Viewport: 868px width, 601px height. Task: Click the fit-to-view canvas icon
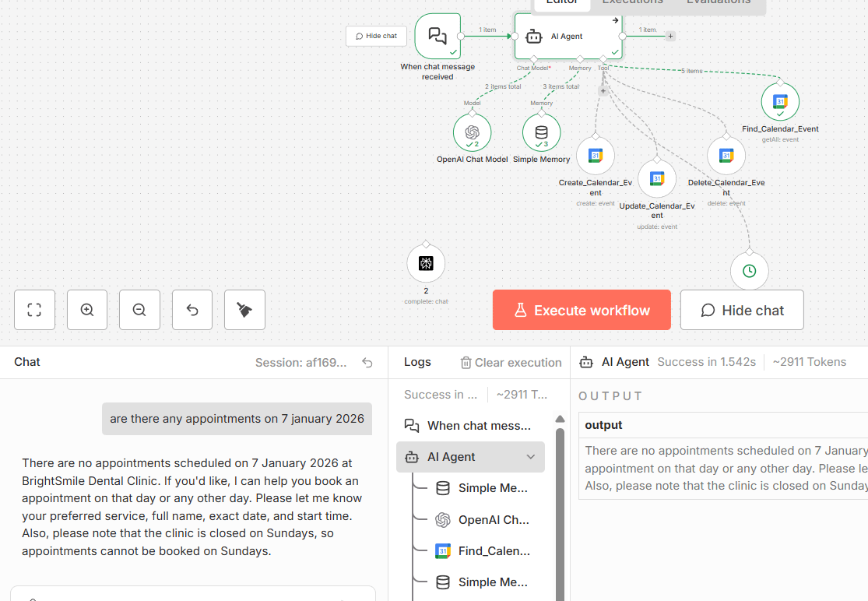click(34, 310)
